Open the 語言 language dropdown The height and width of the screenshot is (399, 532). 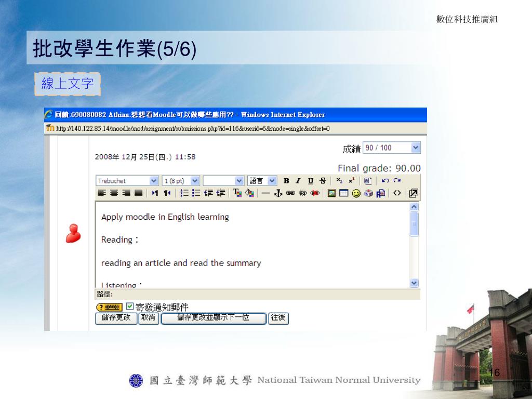(262, 181)
